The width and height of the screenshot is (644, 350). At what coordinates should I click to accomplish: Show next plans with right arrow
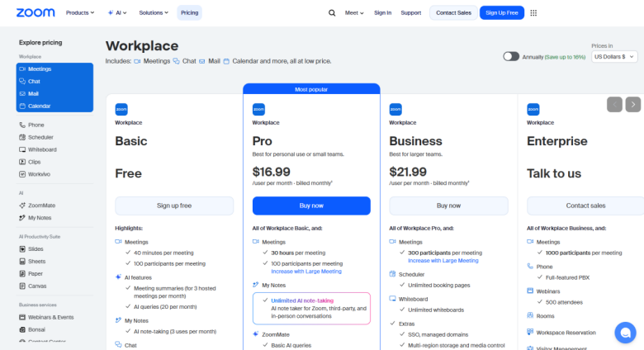(x=633, y=104)
